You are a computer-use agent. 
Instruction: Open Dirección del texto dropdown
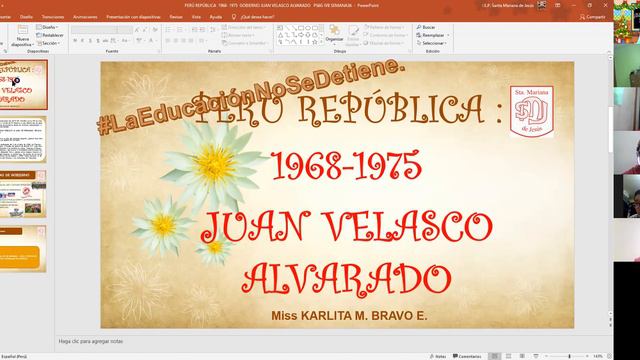click(243, 27)
